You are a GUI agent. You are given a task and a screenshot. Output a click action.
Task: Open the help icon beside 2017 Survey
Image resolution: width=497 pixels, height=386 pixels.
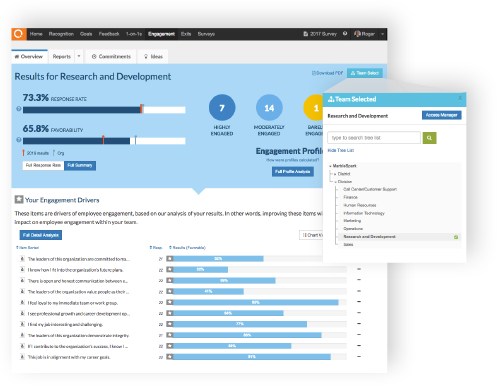(x=345, y=34)
